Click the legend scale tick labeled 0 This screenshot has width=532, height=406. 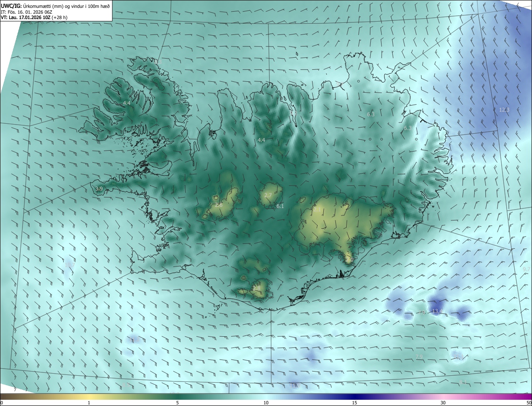point(2,403)
